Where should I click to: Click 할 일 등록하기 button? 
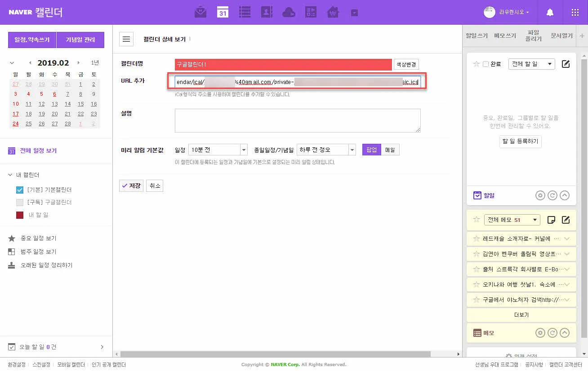pos(520,141)
